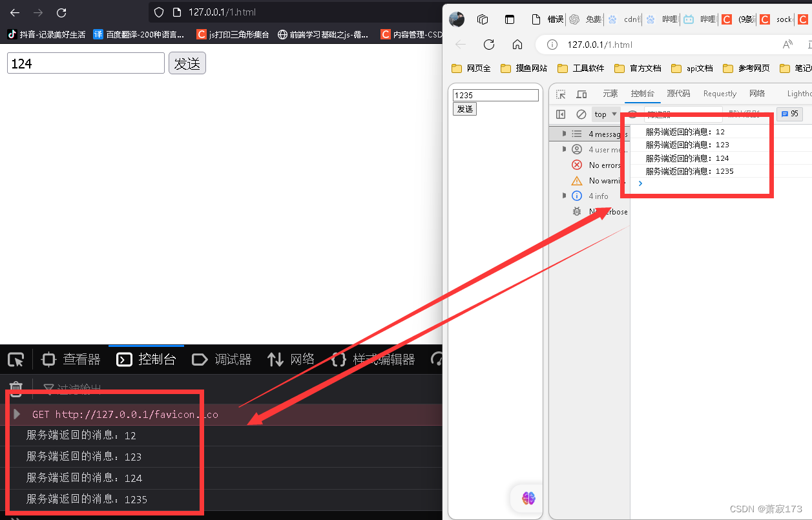Select the inspect element icon in Edge devtools
The image size is (812, 520).
(561, 94)
